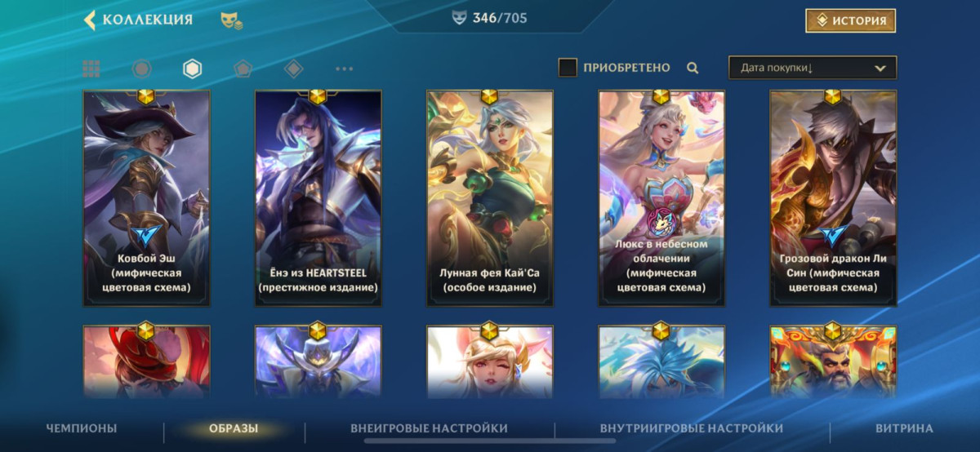Viewport: 980px width, 452px height.
Task: Switch to the Внеигровые настройки tab
Action: point(429,428)
